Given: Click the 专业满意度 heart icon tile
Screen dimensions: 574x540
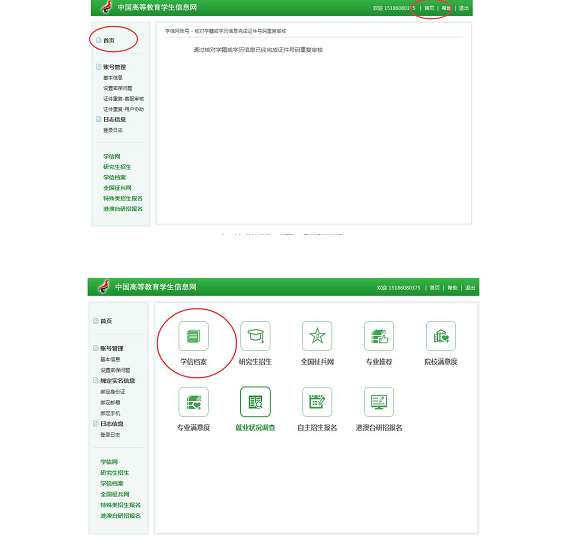Looking at the screenshot, I should [x=193, y=402].
